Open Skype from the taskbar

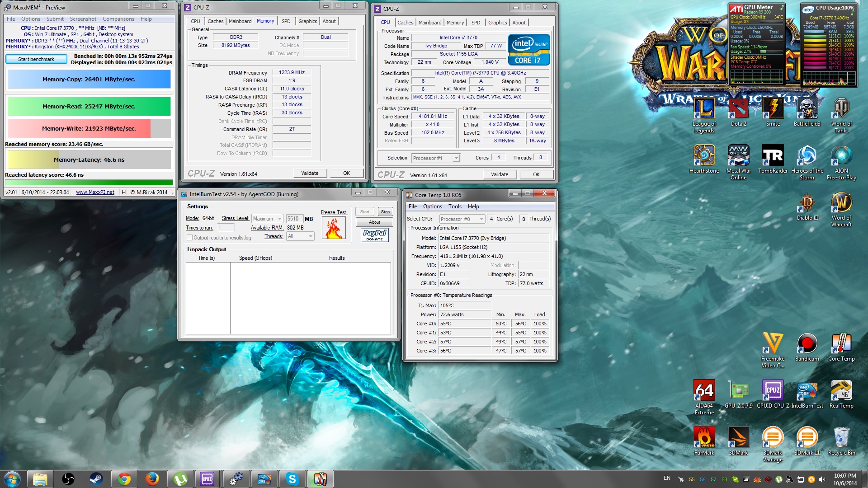292,479
